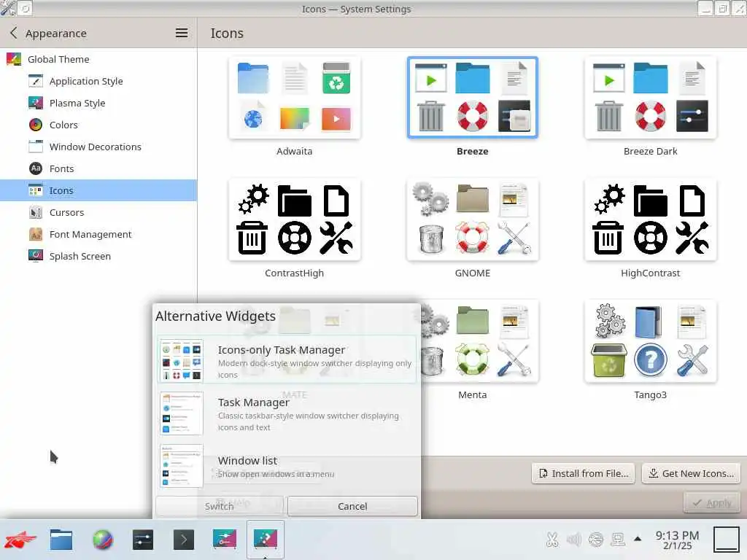Click the Cursors pointer icon
Viewport: 747px width, 560px height.
coord(36,212)
